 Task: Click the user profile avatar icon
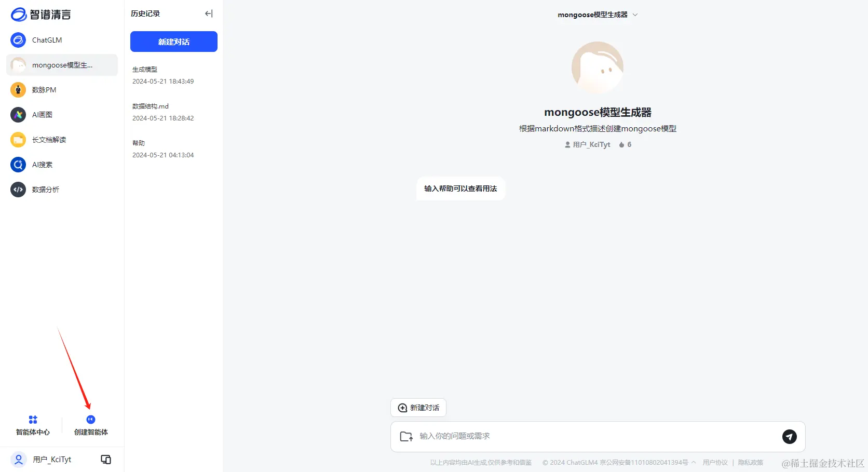click(19, 460)
